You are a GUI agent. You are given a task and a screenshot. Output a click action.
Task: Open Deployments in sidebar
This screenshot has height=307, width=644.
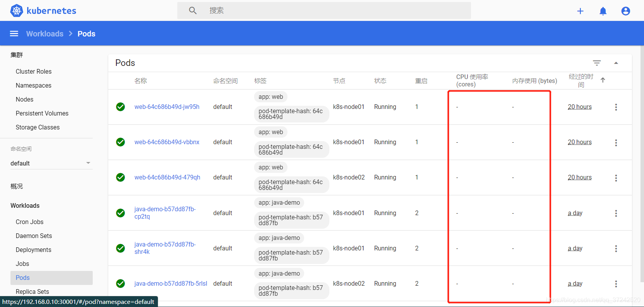click(33, 250)
